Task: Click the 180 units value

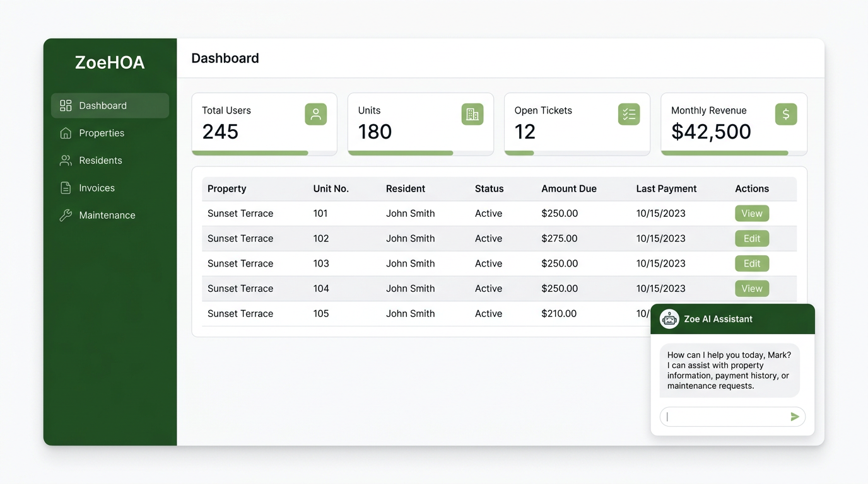Action: pos(375,132)
